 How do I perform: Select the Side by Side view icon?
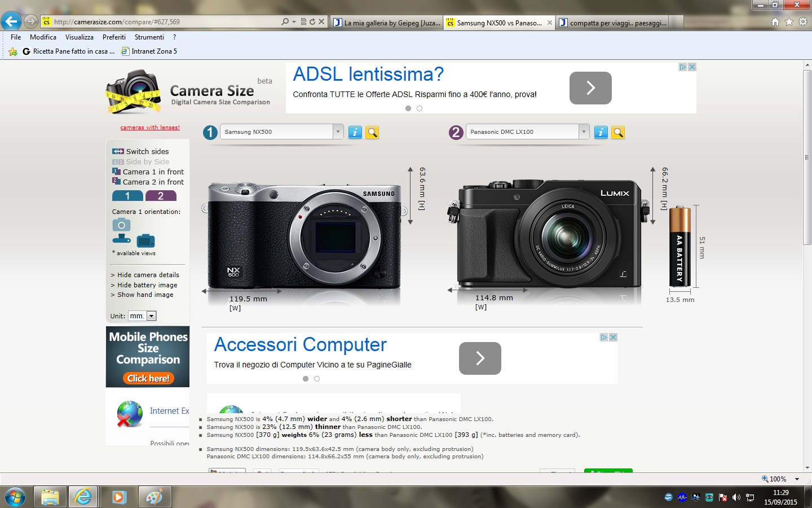118,161
